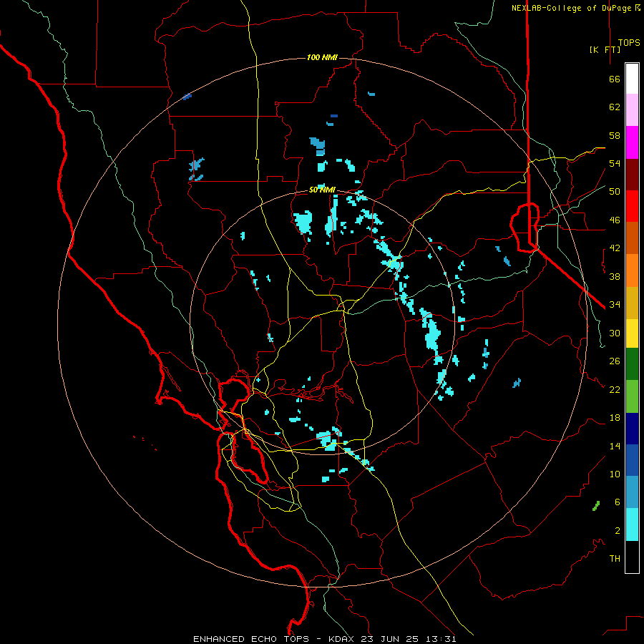Click the '42' legend value
The width and height of the screenshot is (644, 644).
pos(615,248)
